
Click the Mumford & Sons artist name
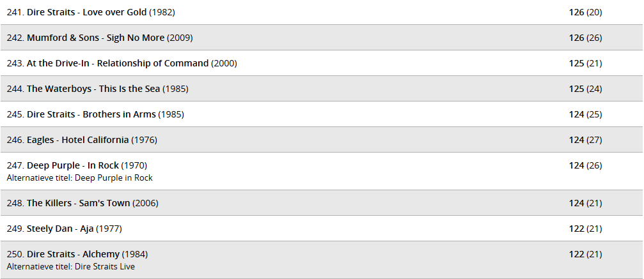63,38
